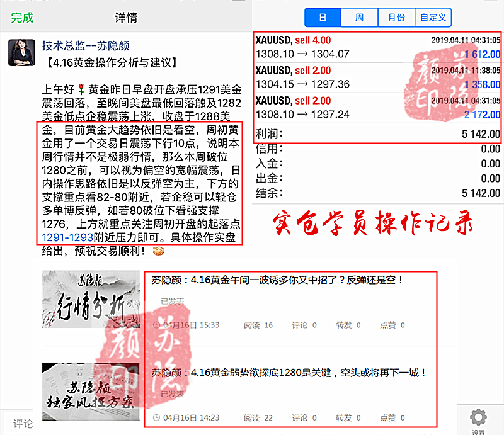Screen dimensions: 504x435
Task: Tap the 设置 gear icon
Action: (x=479, y=419)
